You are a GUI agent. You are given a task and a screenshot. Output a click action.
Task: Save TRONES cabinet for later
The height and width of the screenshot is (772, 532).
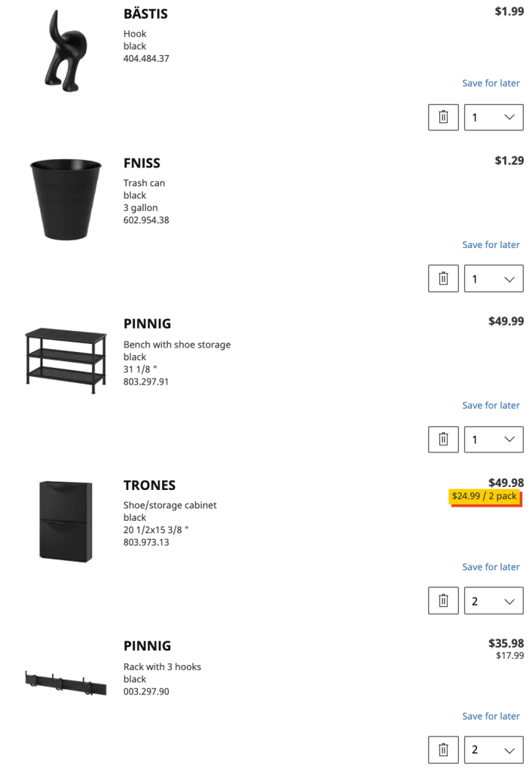pos(491,566)
